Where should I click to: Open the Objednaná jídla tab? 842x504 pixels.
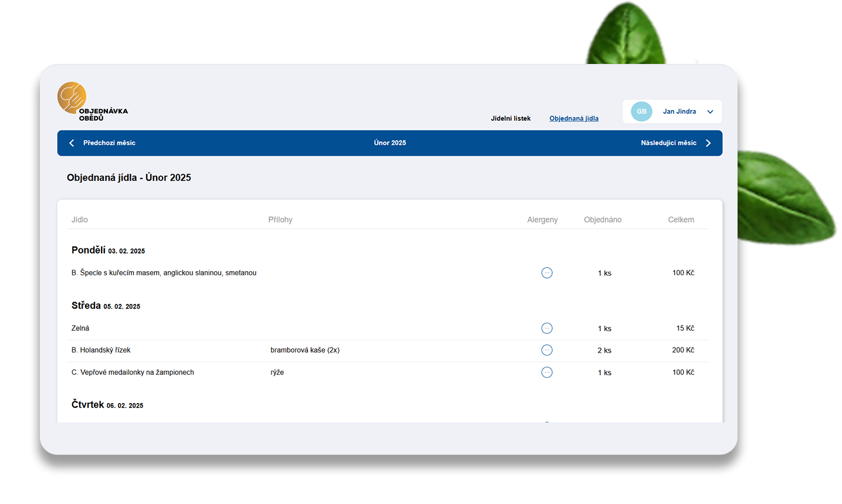[573, 119]
